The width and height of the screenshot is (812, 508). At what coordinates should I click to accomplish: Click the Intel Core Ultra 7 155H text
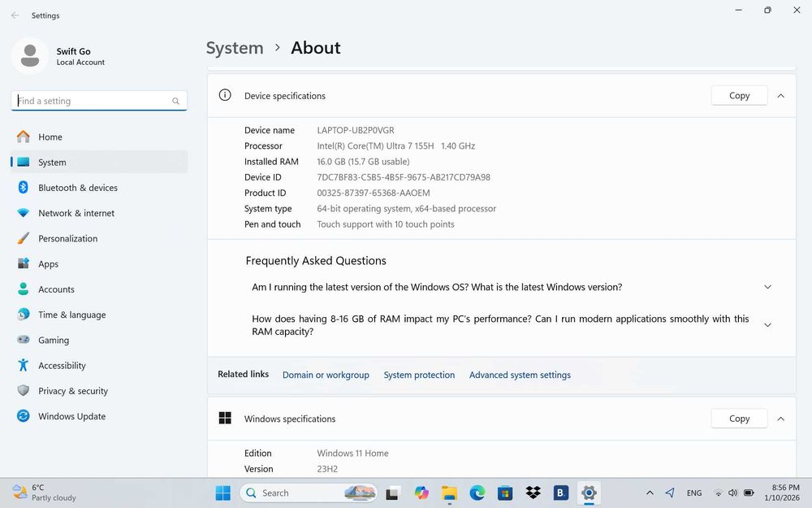click(x=375, y=145)
